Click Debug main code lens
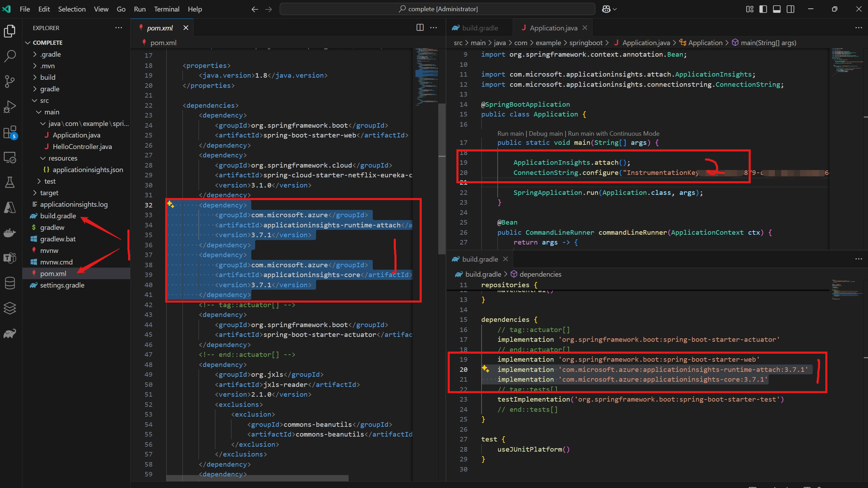The image size is (868, 488). [546, 134]
